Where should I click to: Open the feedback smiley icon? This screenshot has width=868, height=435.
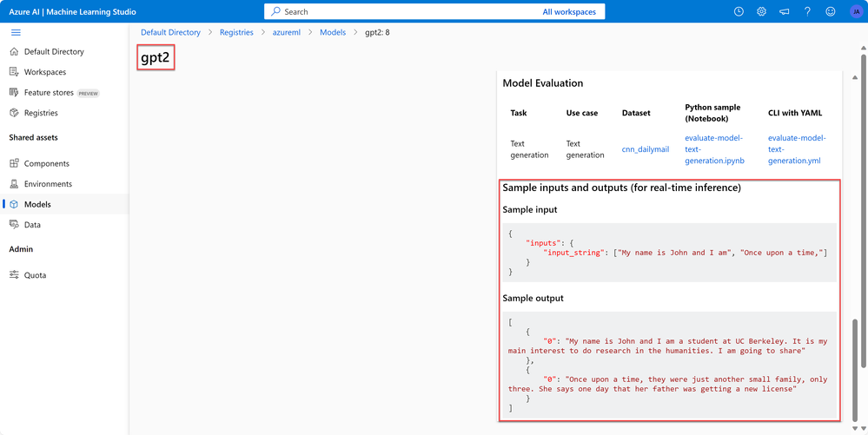pyautogui.click(x=830, y=11)
